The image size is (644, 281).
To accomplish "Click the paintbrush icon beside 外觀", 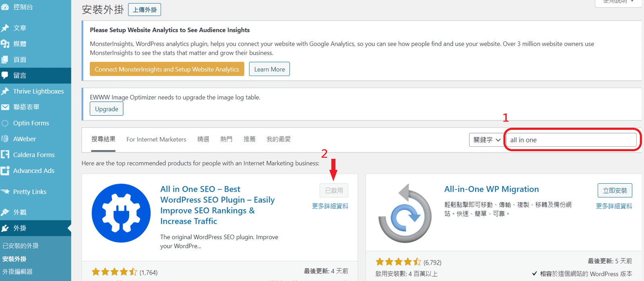I will click(5, 212).
